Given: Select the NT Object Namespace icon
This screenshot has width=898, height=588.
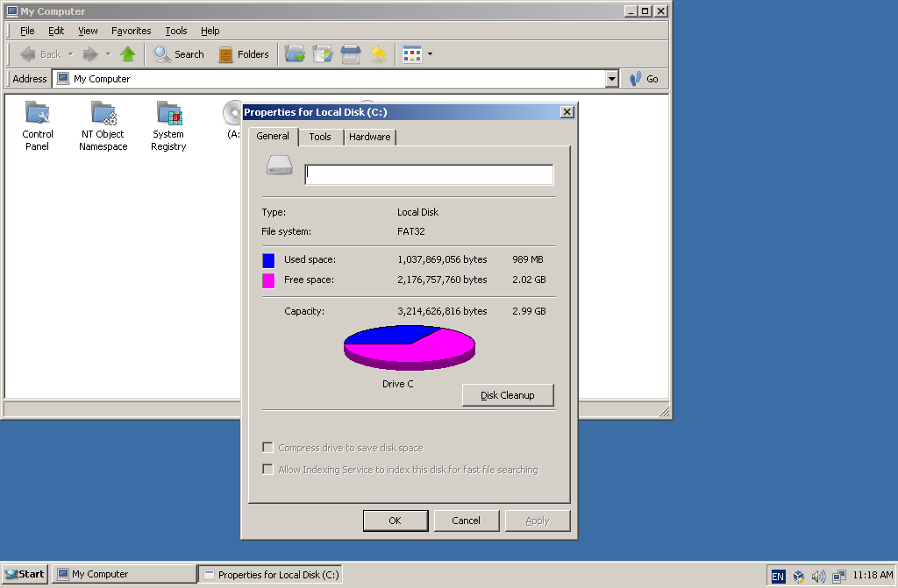Looking at the screenshot, I should click(103, 126).
